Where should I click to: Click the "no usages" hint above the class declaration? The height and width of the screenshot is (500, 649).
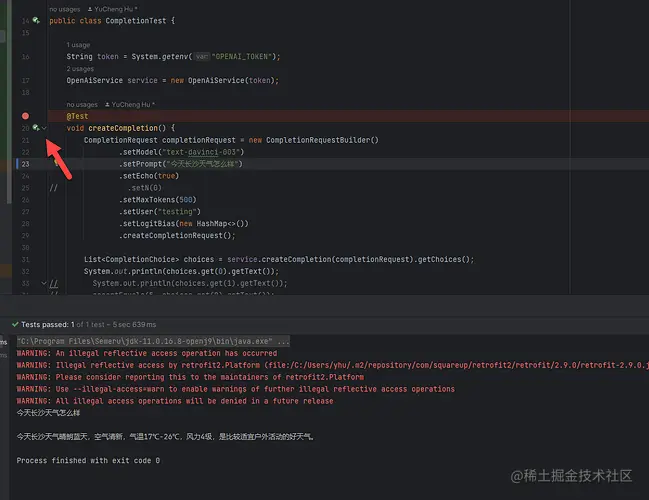pyautogui.click(x=65, y=9)
